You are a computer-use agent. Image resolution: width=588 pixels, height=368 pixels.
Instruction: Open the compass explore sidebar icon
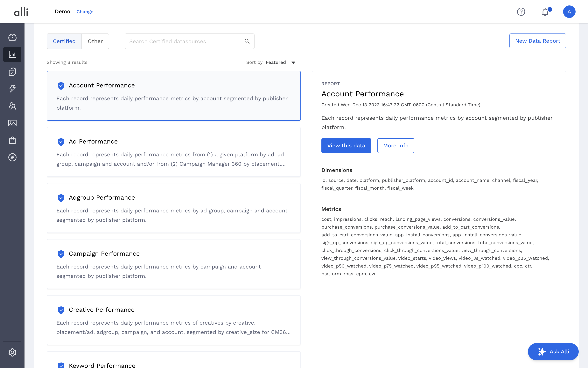pos(12,158)
